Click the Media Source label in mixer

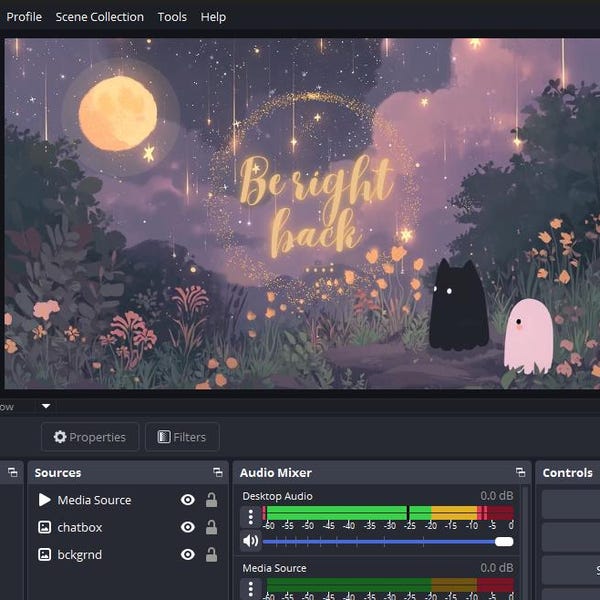point(274,568)
